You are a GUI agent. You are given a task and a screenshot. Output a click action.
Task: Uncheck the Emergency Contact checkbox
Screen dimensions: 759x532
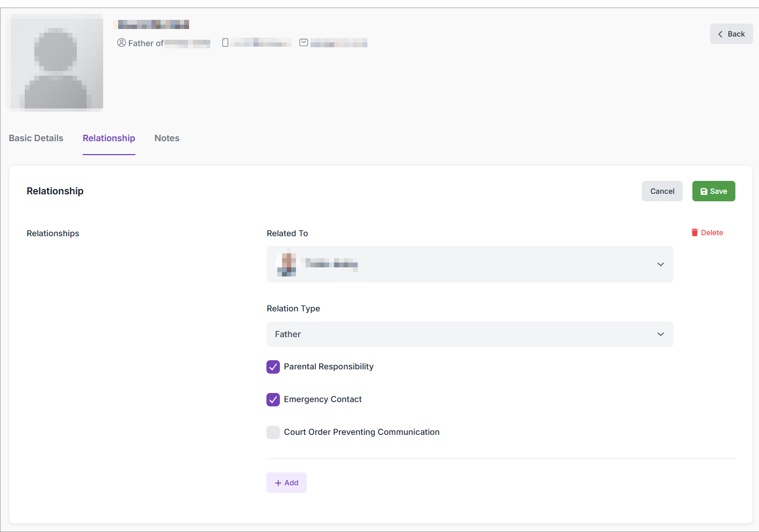click(273, 399)
